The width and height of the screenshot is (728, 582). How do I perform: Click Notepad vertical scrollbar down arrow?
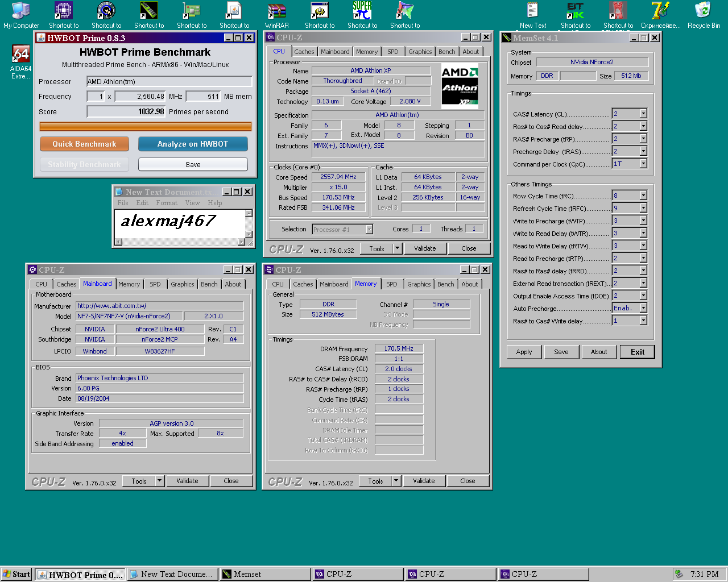tap(249, 234)
